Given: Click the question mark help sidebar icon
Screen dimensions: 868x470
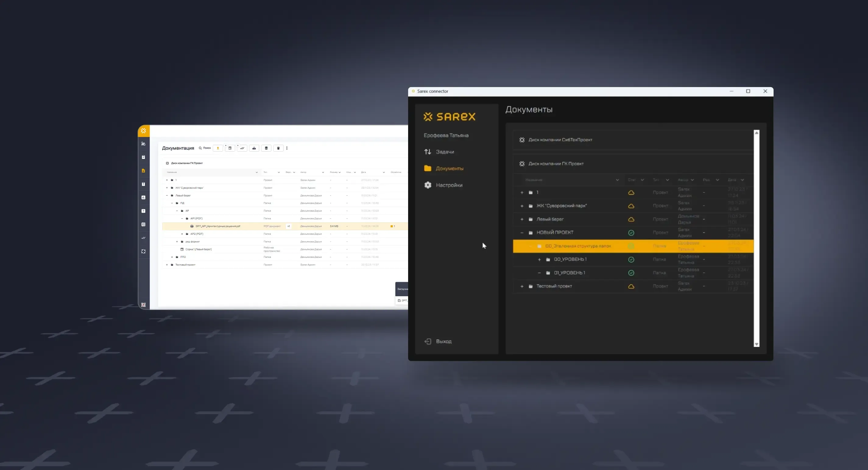Looking at the screenshot, I should [143, 211].
